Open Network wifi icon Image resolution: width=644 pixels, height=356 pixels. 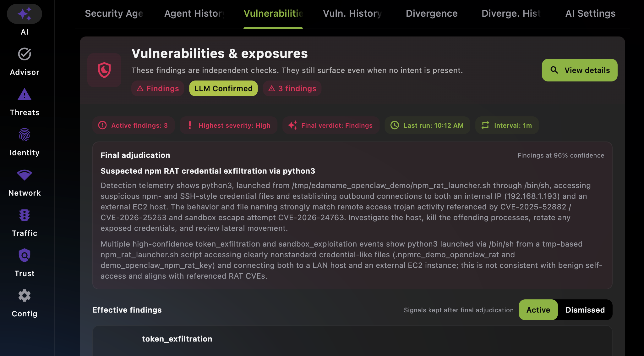point(25,175)
